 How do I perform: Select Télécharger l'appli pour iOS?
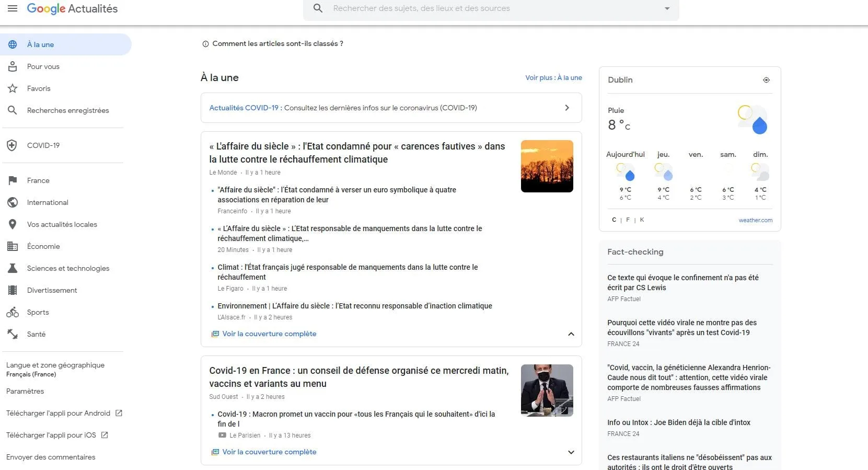point(57,435)
